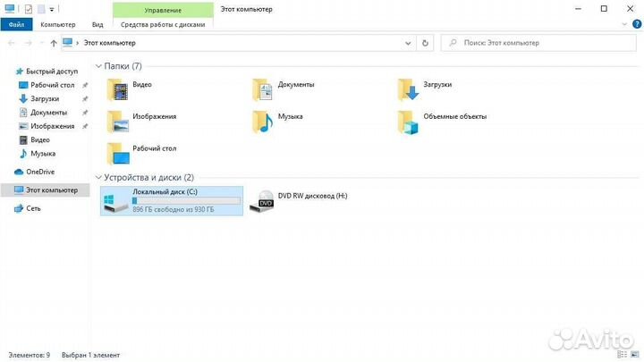This screenshot has width=644, height=362.
Task: Refresh the current location
Action: tap(425, 43)
